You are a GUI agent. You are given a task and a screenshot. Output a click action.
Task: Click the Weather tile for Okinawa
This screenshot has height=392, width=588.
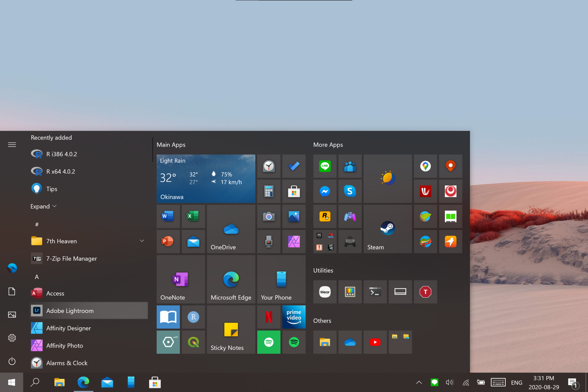pyautogui.click(x=206, y=178)
